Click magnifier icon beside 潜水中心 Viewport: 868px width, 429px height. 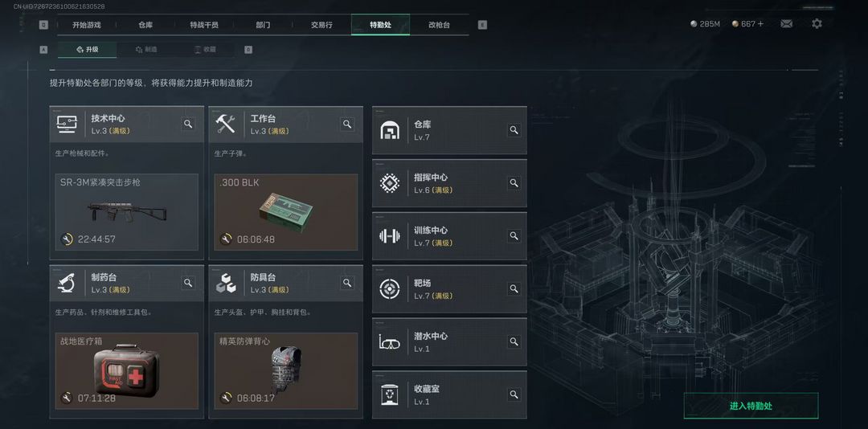(514, 341)
